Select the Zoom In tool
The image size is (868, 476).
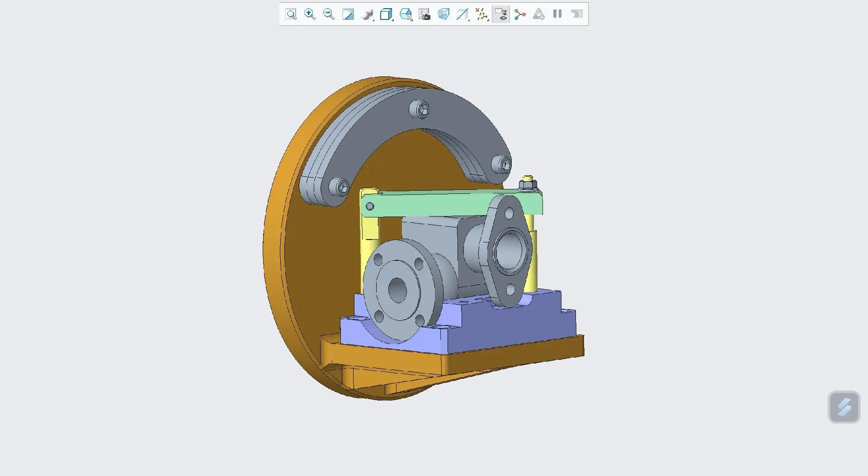pyautogui.click(x=310, y=14)
